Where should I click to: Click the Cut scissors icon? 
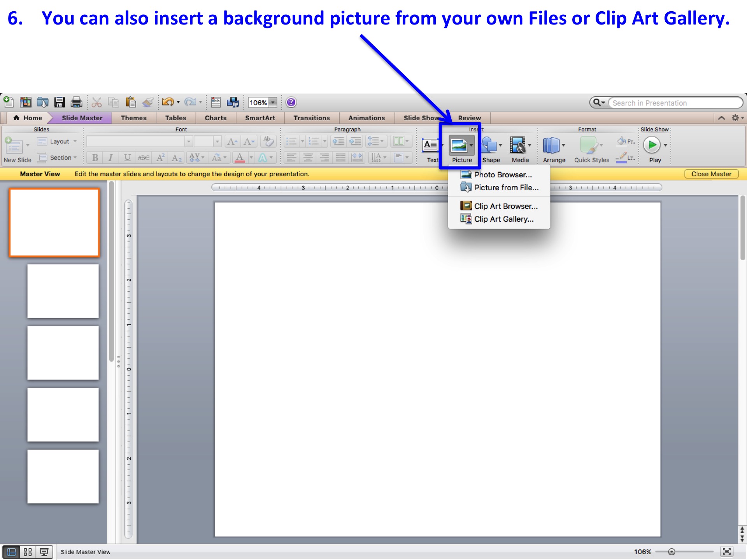[x=96, y=102]
